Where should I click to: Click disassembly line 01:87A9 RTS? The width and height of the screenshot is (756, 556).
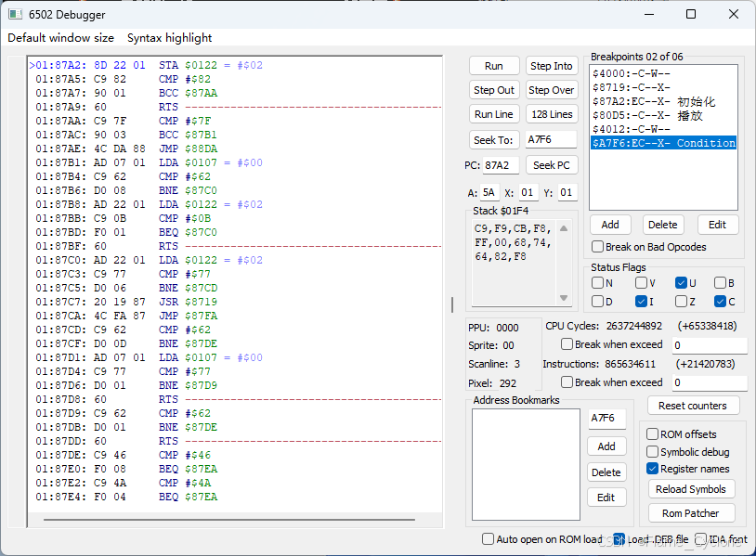236,107
